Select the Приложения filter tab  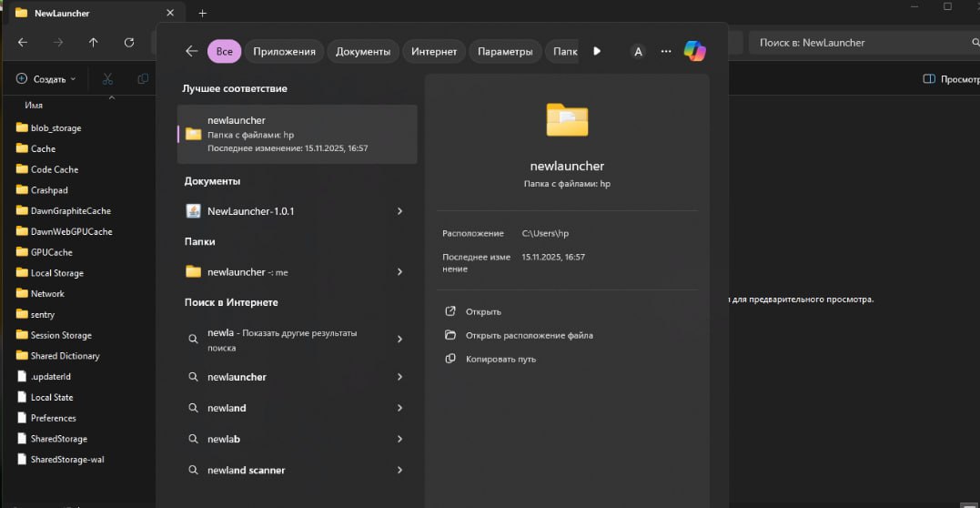point(284,52)
